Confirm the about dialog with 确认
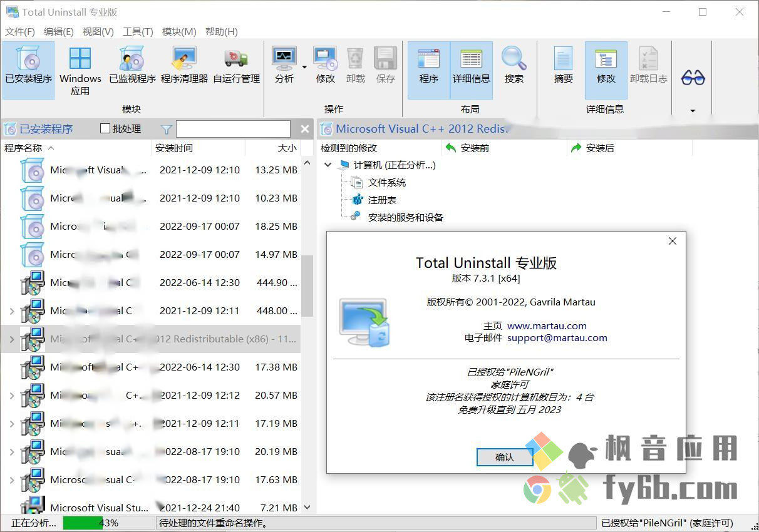This screenshot has height=532, width=759. pyautogui.click(x=505, y=457)
